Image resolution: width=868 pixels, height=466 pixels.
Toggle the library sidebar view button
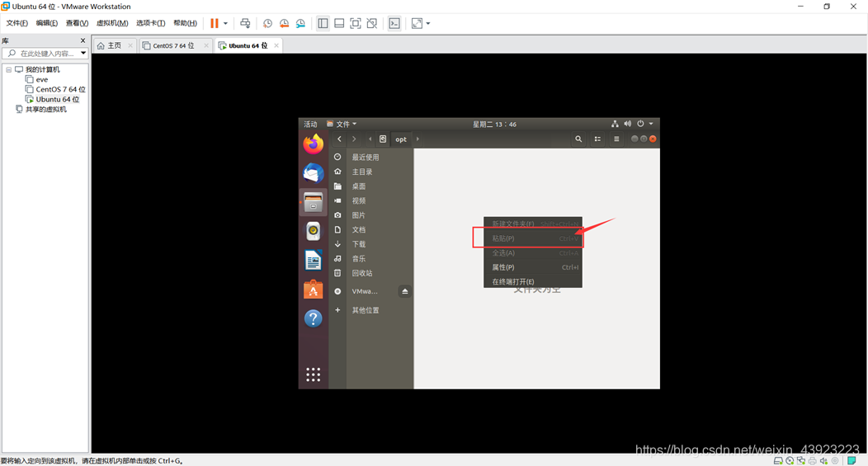tap(323, 23)
